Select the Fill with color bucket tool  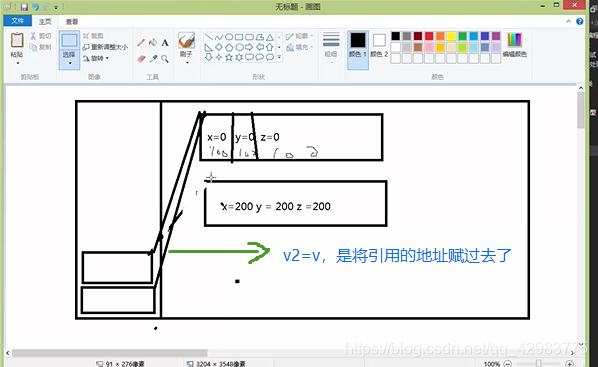pyautogui.click(x=153, y=42)
